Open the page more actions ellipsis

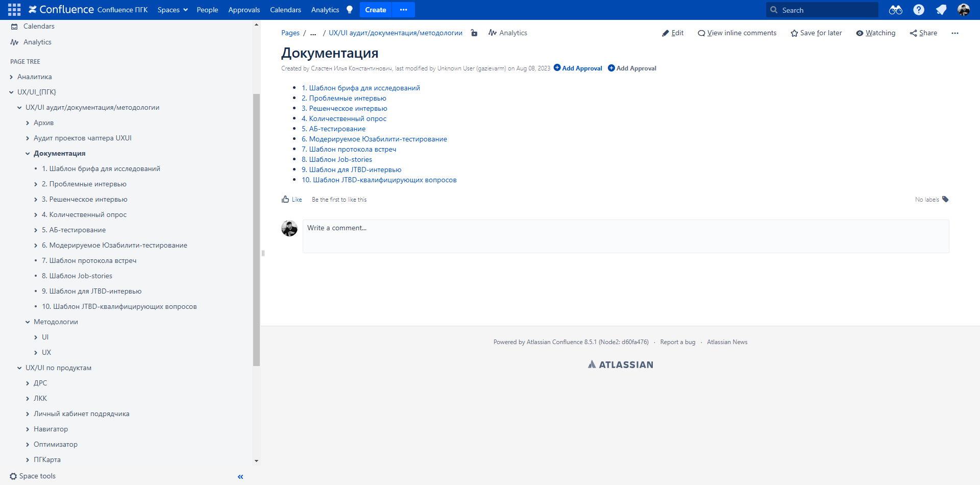pos(954,33)
